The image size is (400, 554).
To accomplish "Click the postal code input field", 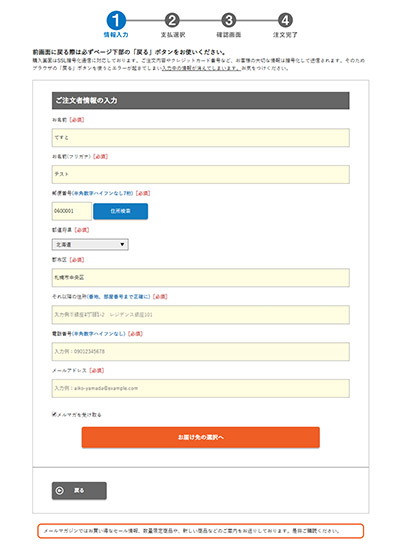I will pos(72,211).
